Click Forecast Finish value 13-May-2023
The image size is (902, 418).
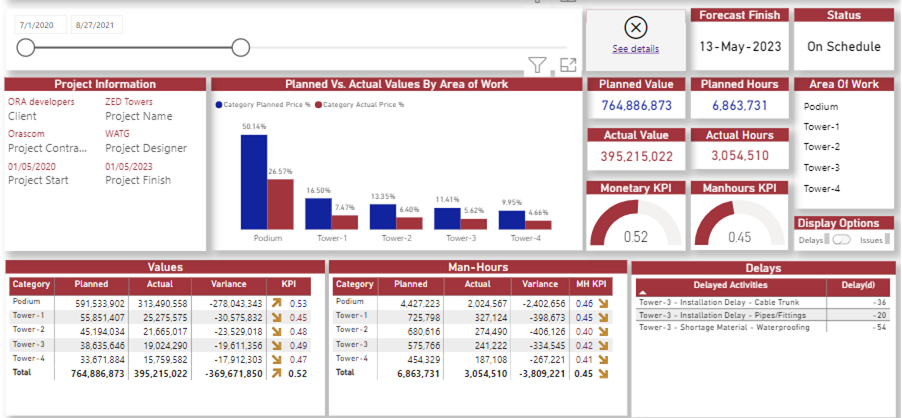click(740, 47)
